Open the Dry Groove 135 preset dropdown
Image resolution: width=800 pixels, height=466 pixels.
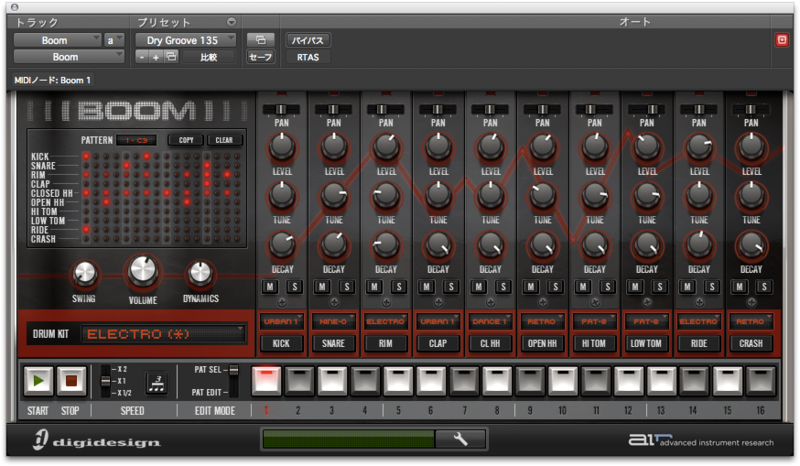pyautogui.click(x=185, y=40)
